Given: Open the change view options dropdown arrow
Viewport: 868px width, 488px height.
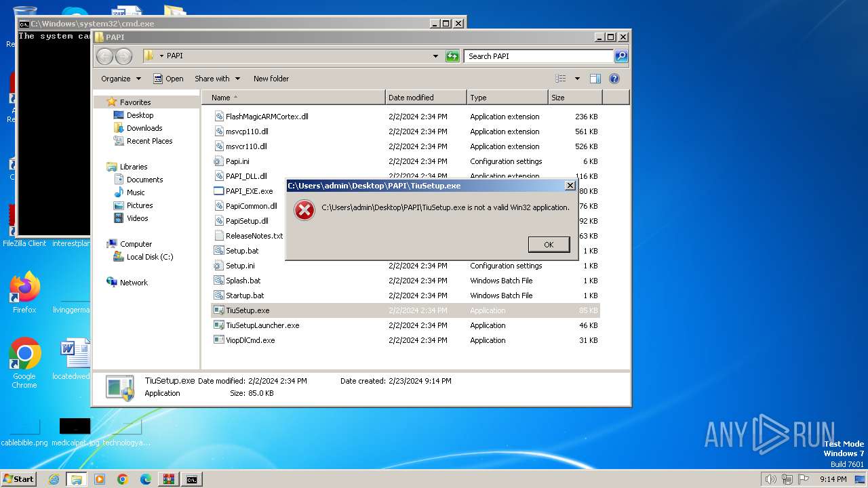Looking at the screenshot, I should pyautogui.click(x=577, y=79).
